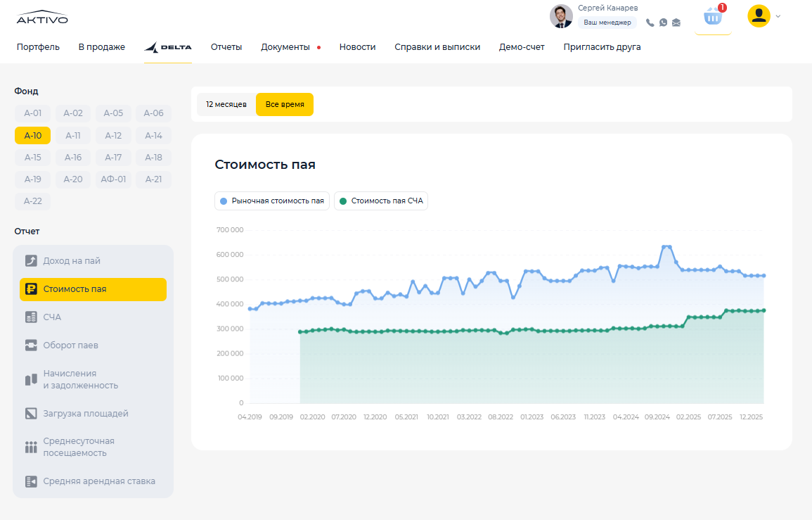Open the СЧА report icon
This screenshot has height=520, width=812.
(x=31, y=317)
